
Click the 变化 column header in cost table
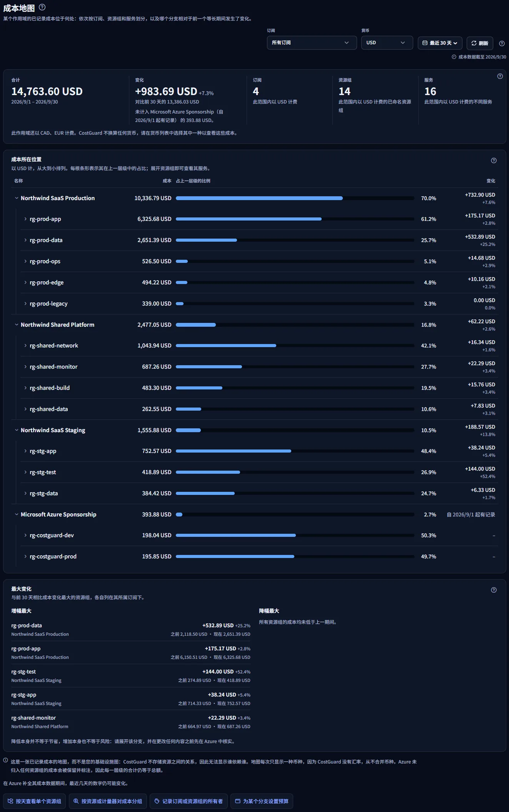[491, 181]
